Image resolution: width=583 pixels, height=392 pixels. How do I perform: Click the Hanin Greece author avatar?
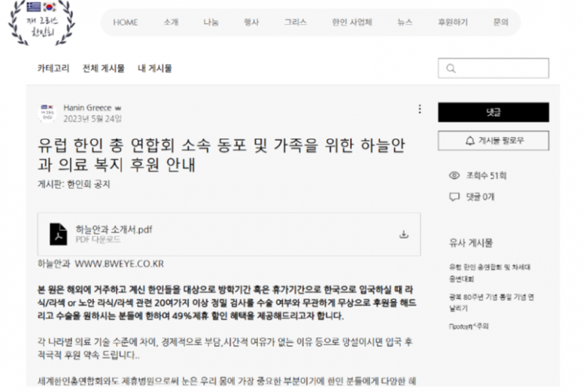point(47,113)
